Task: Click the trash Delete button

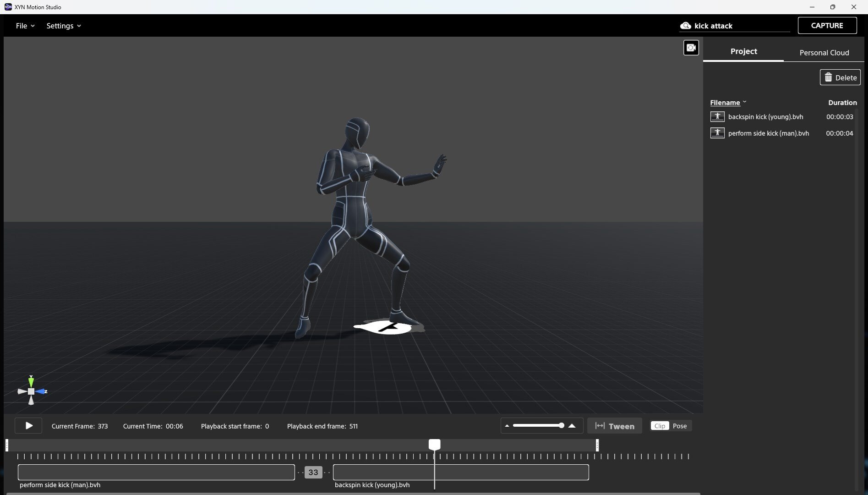Action: coord(840,77)
